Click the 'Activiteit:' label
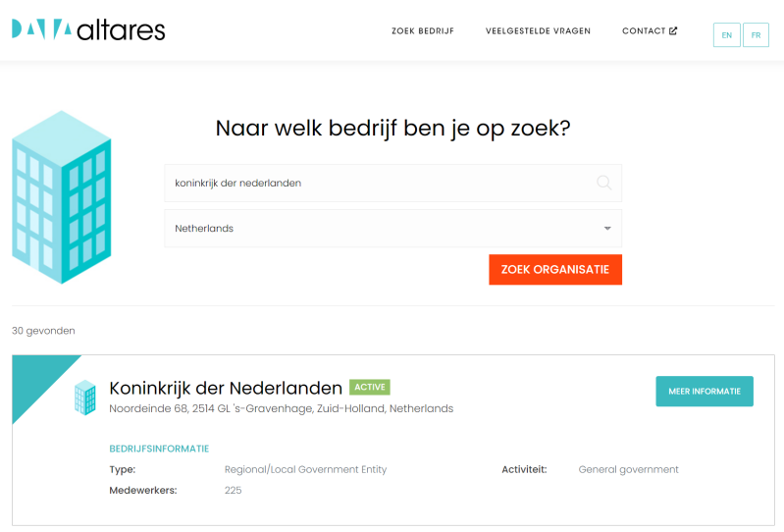Image resolution: width=784 pixels, height=532 pixels. pos(525,469)
